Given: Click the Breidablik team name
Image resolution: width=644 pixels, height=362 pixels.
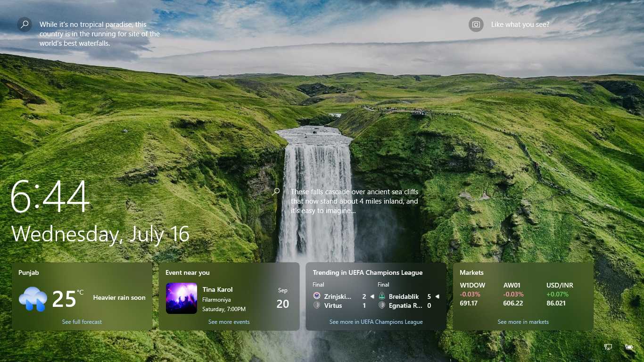Looking at the screenshot, I should (x=404, y=296).
